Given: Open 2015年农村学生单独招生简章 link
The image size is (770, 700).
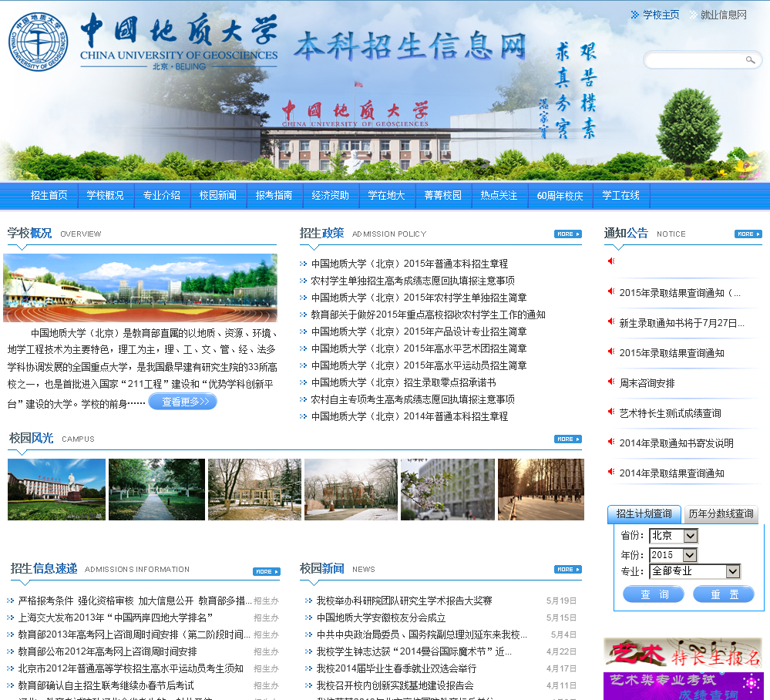Looking at the screenshot, I should click(x=419, y=298).
